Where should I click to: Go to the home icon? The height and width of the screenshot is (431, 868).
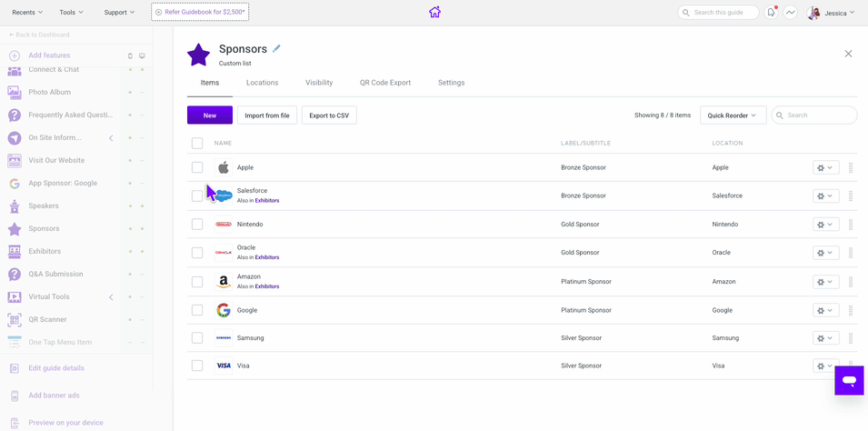tap(434, 12)
